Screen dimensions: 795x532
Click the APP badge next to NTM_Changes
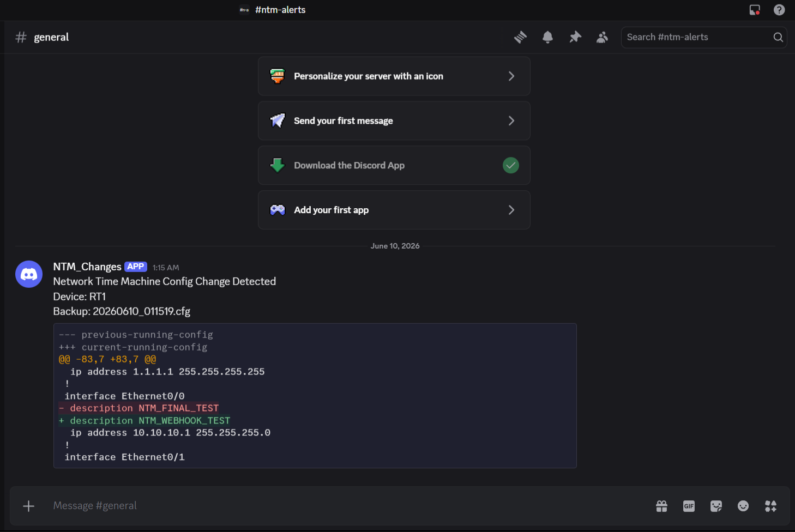pyautogui.click(x=136, y=267)
